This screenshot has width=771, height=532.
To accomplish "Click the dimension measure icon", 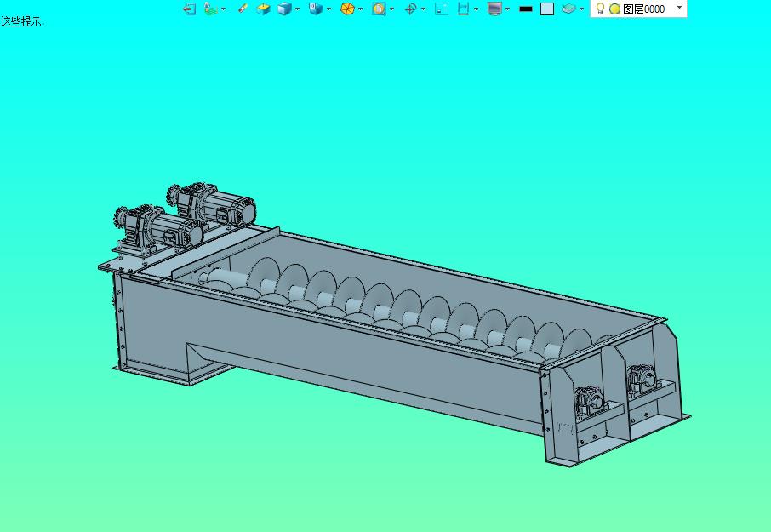I will point(463,9).
